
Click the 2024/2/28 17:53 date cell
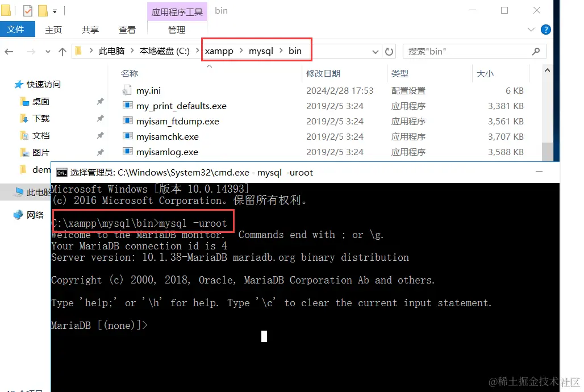pos(340,91)
